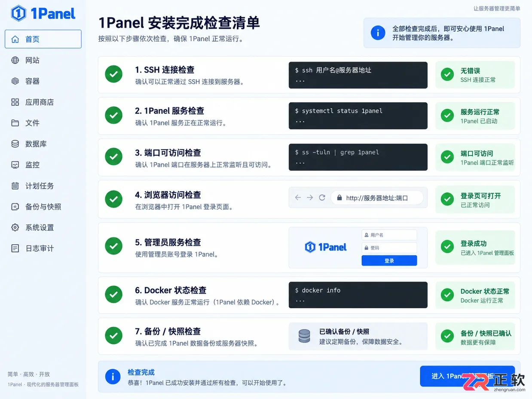Click the 1Panel logo in login preview
The width and height of the screenshot is (532, 399).
click(326, 247)
